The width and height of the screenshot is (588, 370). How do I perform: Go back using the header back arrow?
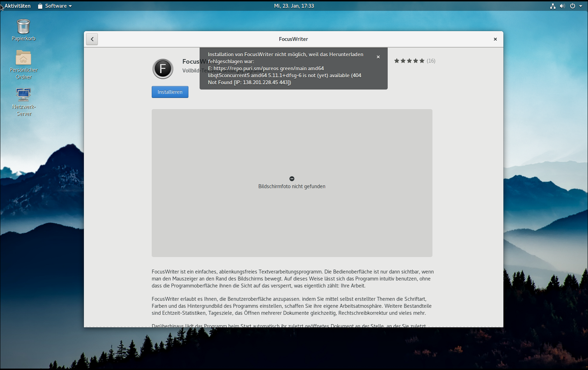tap(92, 39)
